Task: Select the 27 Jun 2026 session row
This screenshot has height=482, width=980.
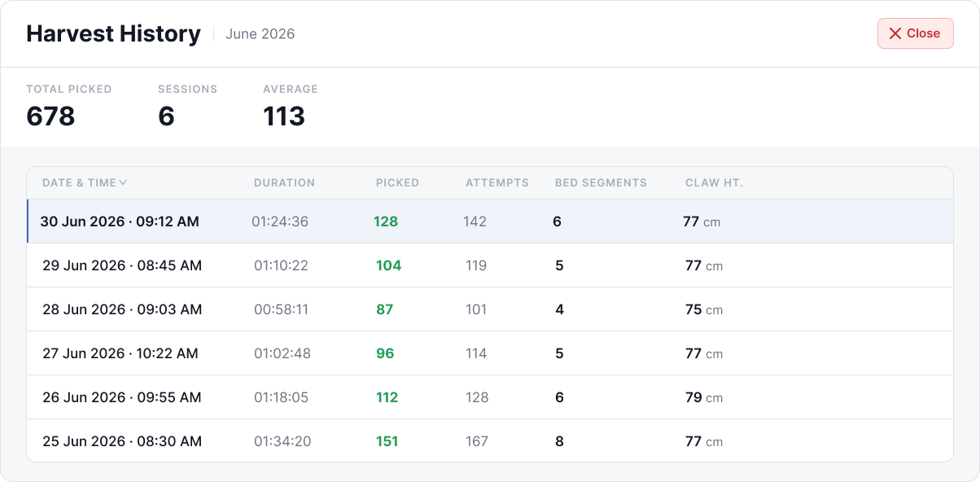Action: coord(490,353)
